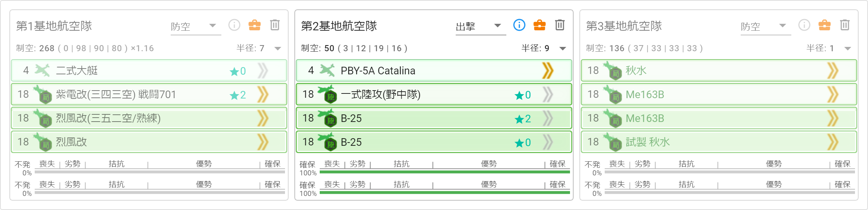Viewport: 868px width, 210px height.
Task: Click the trash icon in 第2基地航空隊
Action: point(559,25)
